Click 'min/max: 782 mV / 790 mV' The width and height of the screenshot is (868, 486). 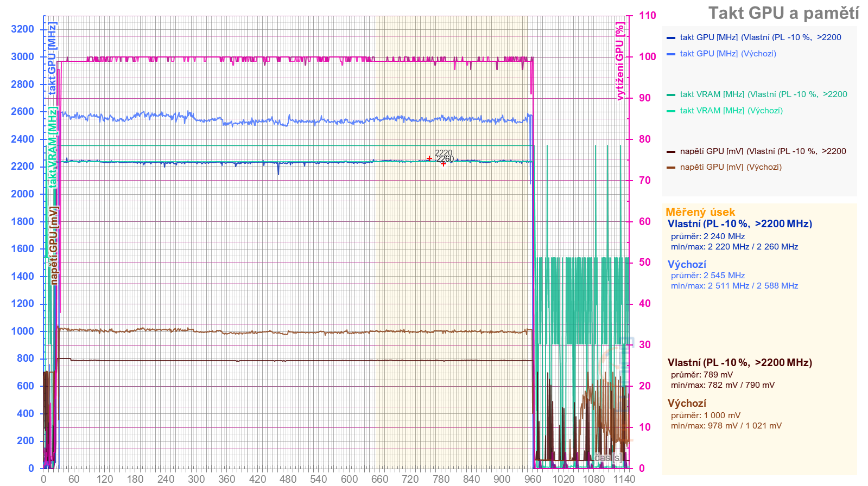coord(723,385)
